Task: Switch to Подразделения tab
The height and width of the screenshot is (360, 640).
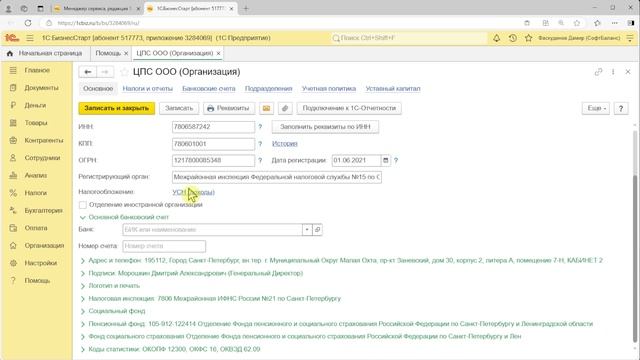Action: click(x=269, y=89)
